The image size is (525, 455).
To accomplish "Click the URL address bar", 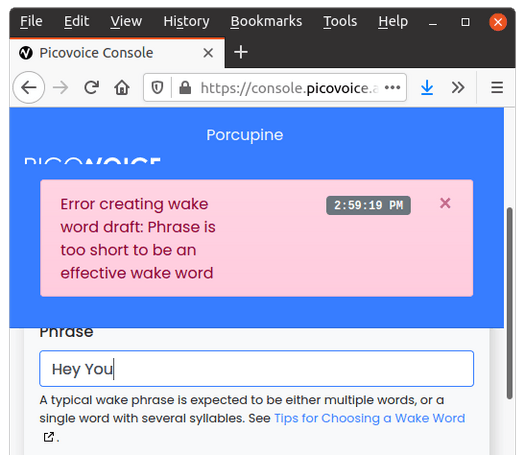I will point(275,88).
